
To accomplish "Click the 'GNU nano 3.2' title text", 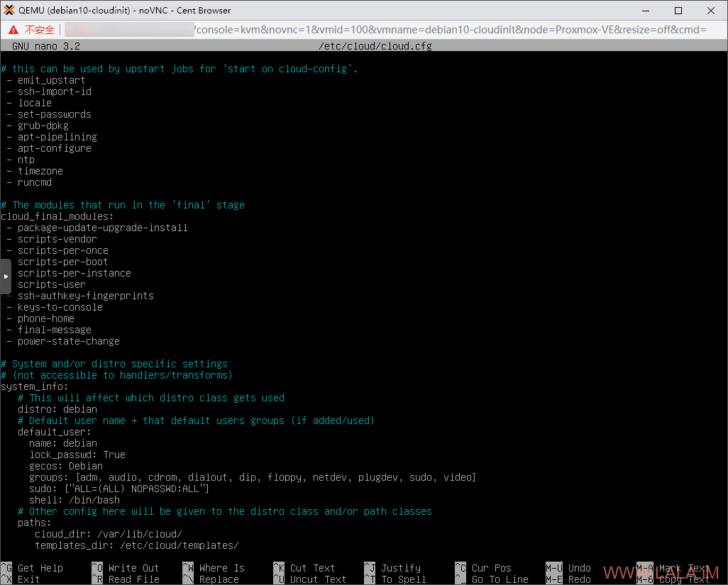I will tap(46, 46).
